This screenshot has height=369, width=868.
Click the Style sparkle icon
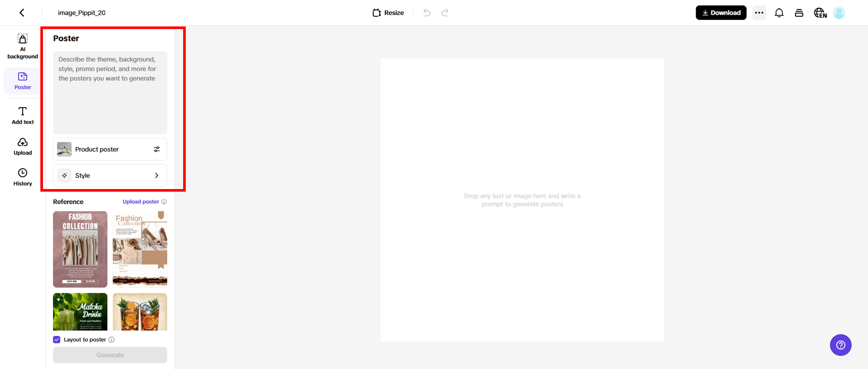tap(64, 176)
